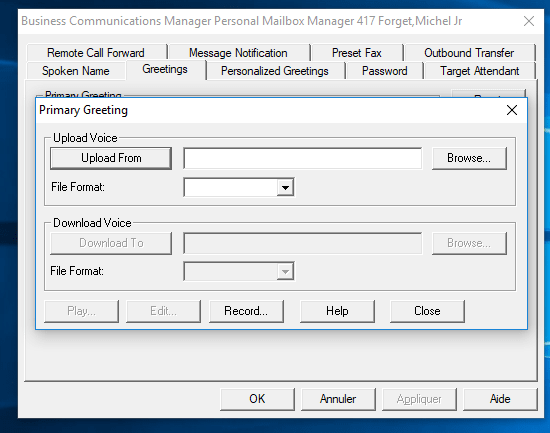Click OK in the Mailbox Manager window
The height and width of the screenshot is (433, 550).
pyautogui.click(x=257, y=399)
